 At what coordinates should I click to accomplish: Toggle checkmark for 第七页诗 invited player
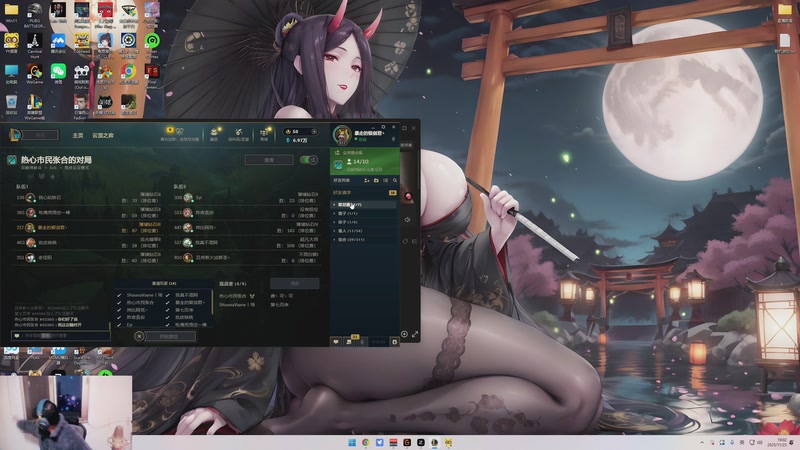tap(167, 310)
